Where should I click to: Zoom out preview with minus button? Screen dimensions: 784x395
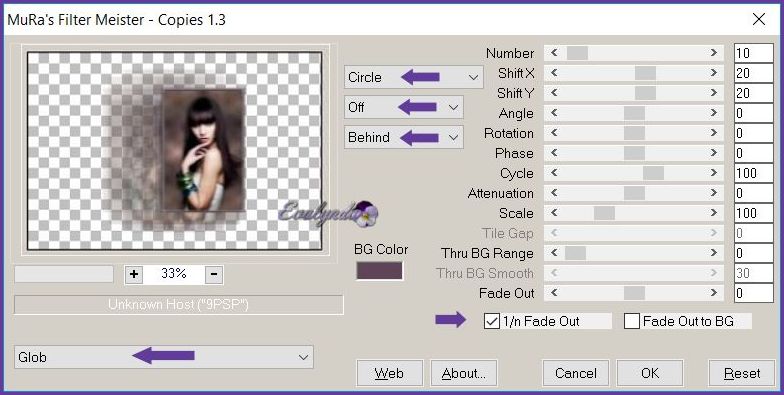tap(214, 274)
